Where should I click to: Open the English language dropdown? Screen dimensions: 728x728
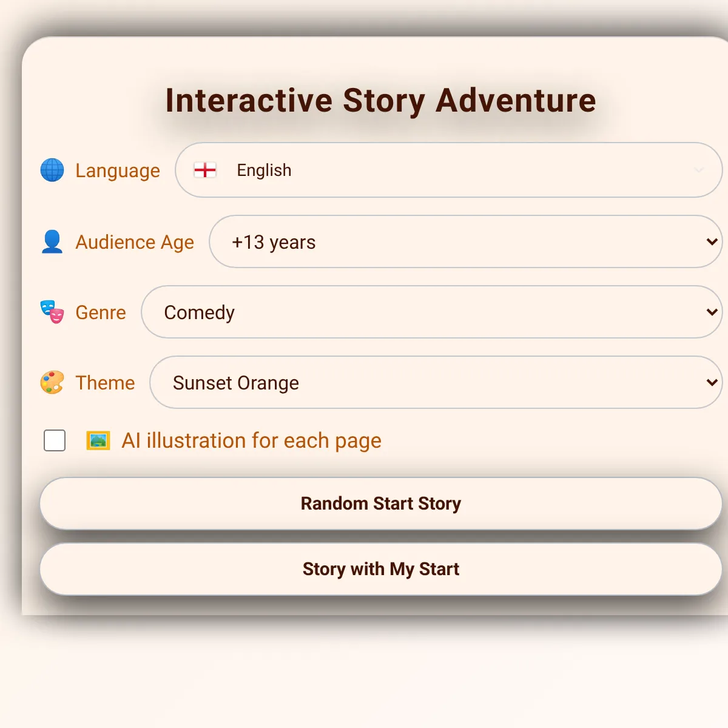pos(449,170)
